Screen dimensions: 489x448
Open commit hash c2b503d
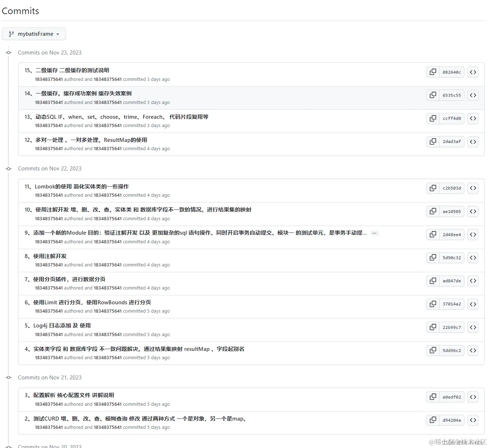pos(452,188)
